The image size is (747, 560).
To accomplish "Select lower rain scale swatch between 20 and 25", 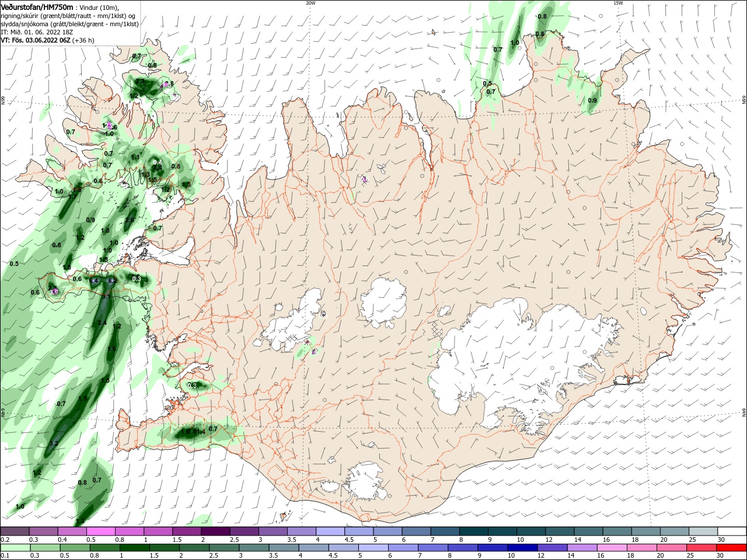I will (672, 548).
